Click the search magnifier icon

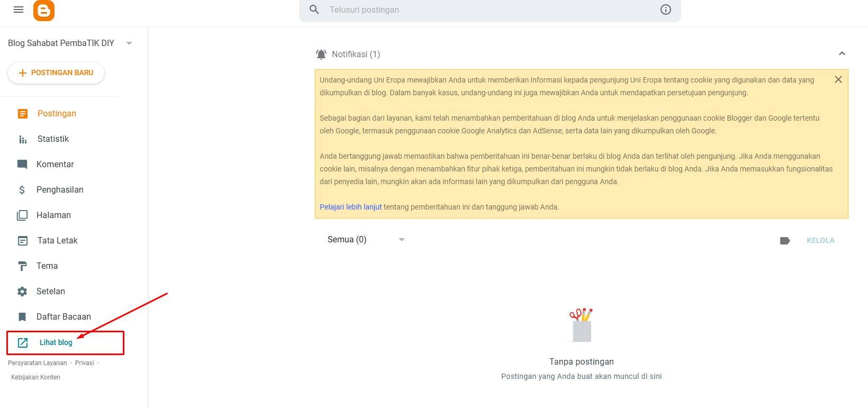point(314,10)
